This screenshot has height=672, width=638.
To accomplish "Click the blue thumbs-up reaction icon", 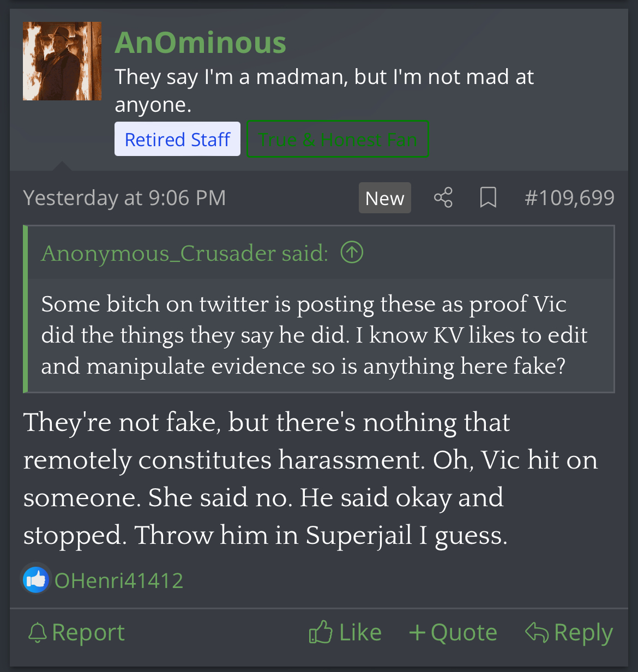I will [36, 580].
